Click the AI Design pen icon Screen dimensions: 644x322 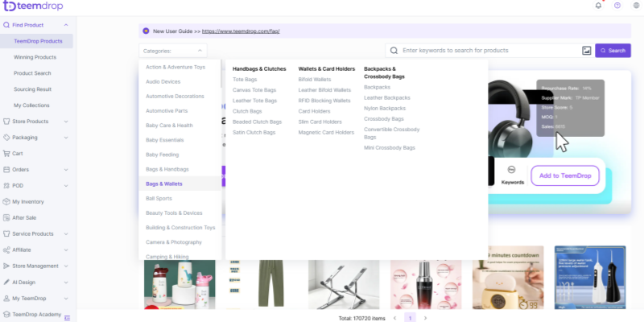[x=6, y=283]
